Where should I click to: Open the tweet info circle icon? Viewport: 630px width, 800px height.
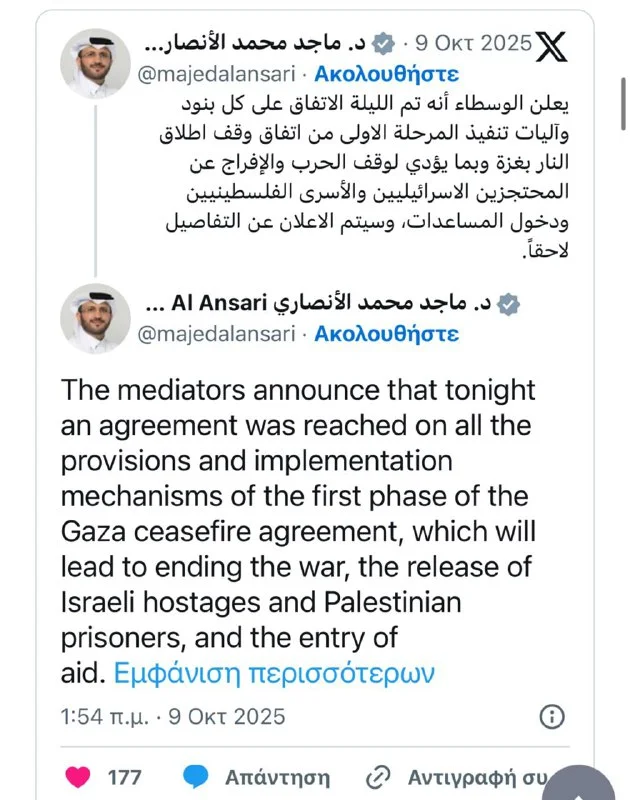(x=552, y=716)
